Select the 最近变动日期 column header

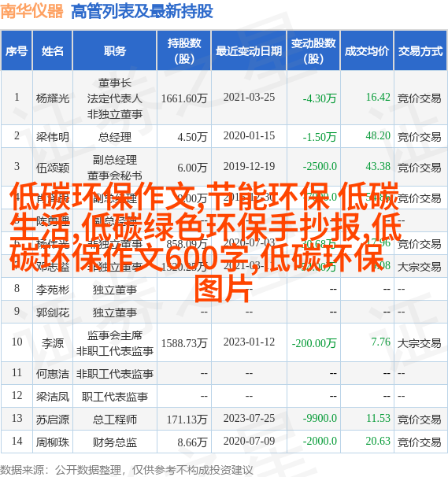coord(249,51)
